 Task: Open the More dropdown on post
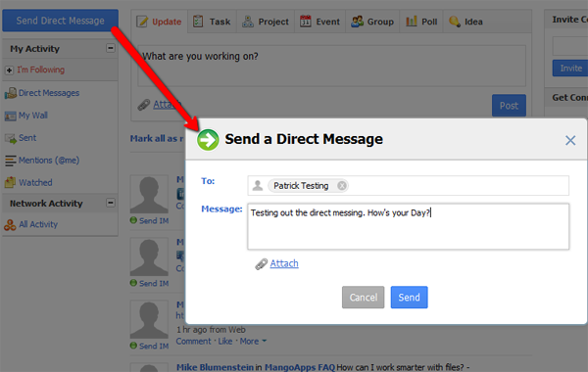253,342
